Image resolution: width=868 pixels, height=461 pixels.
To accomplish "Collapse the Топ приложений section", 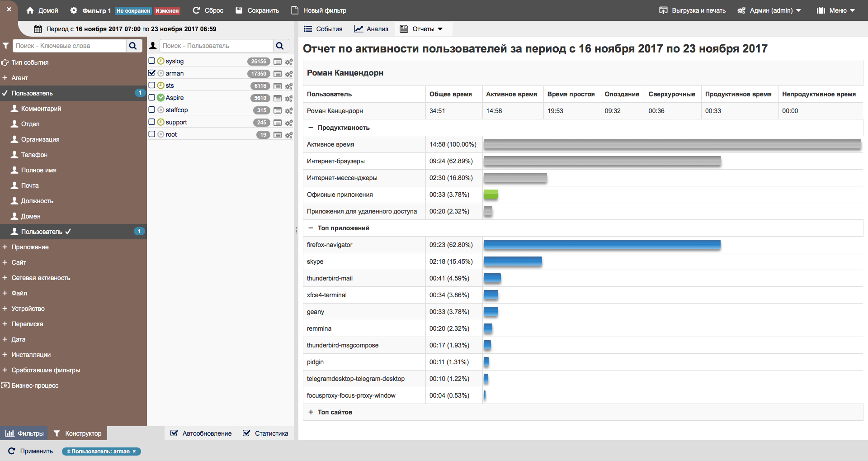I will click(311, 228).
